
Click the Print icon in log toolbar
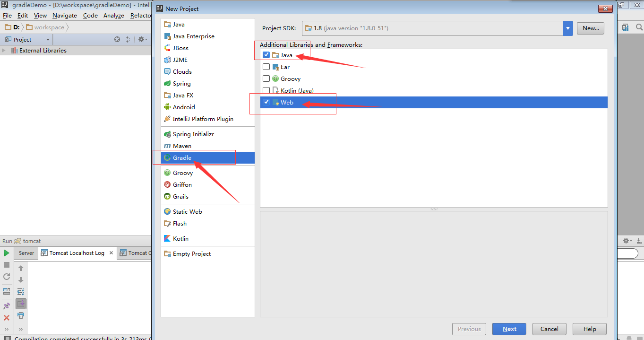21,315
